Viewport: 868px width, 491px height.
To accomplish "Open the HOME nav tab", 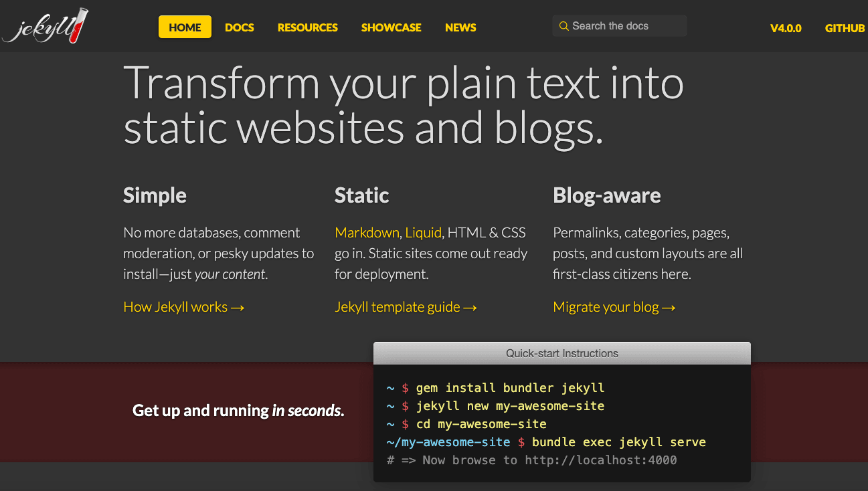I will (185, 27).
